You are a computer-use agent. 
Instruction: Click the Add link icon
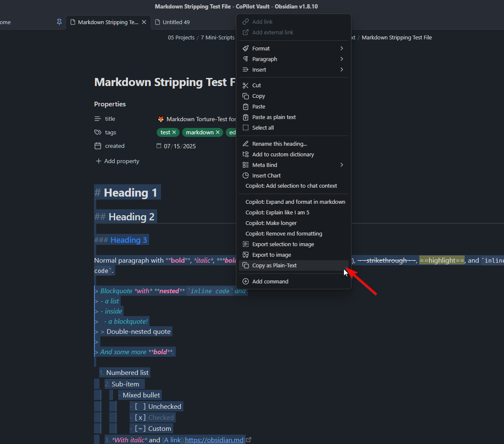pos(246,22)
